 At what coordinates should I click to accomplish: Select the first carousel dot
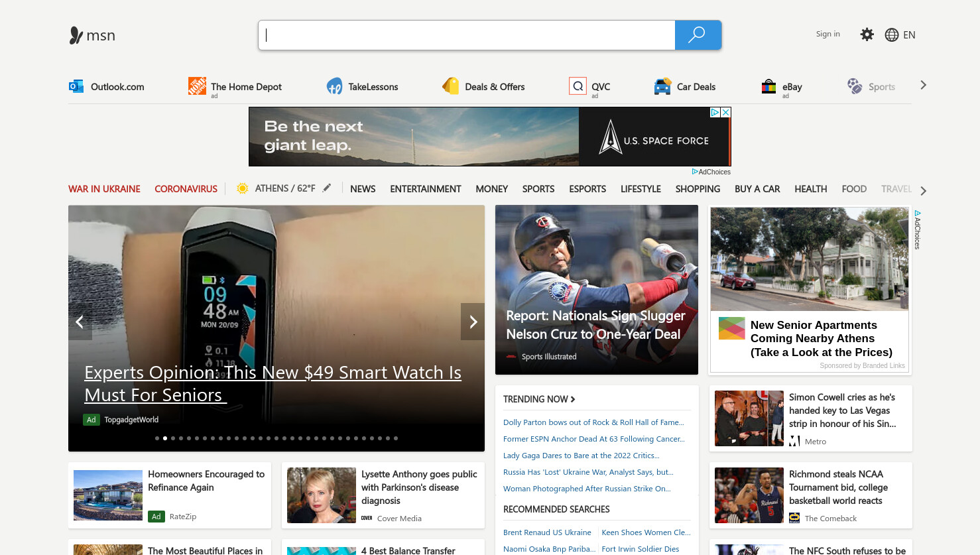click(x=157, y=438)
